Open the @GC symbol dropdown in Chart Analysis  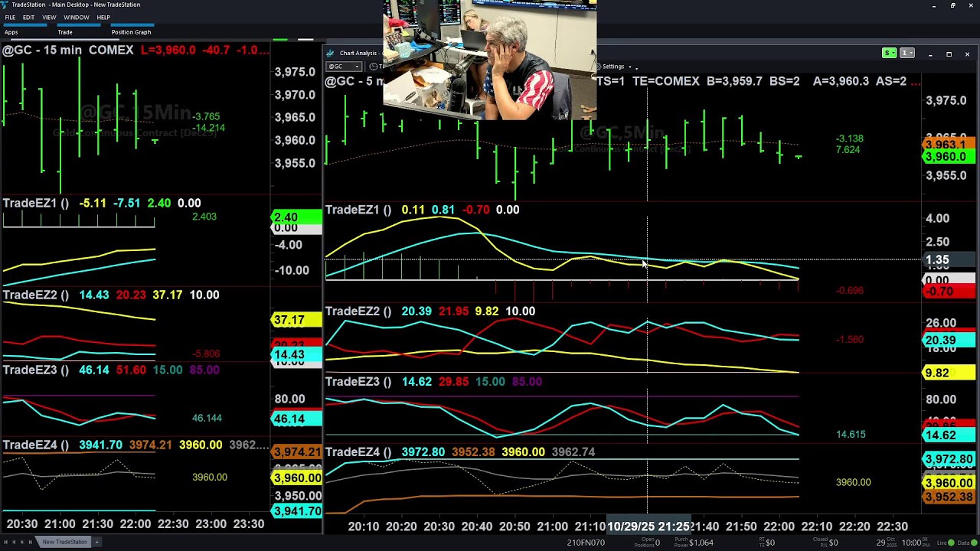coord(344,67)
